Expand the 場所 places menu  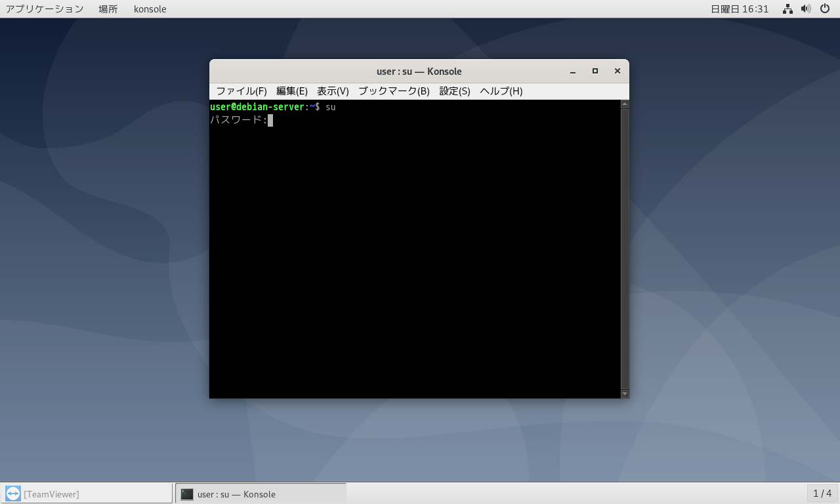coord(108,9)
